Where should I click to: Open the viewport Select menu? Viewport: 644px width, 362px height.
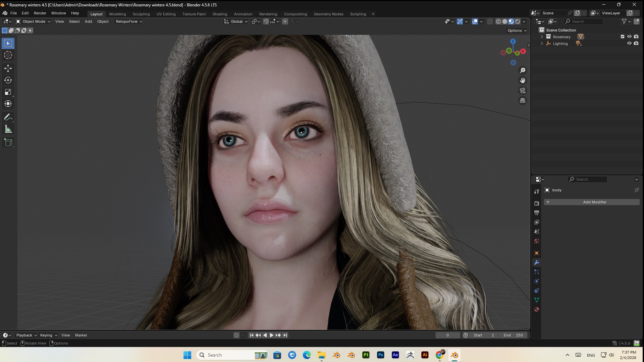(74, 21)
